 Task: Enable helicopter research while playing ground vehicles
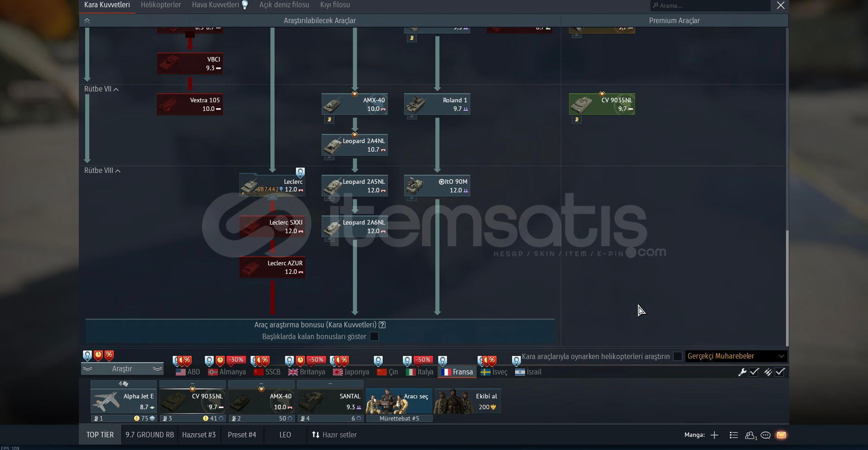pyautogui.click(x=678, y=356)
